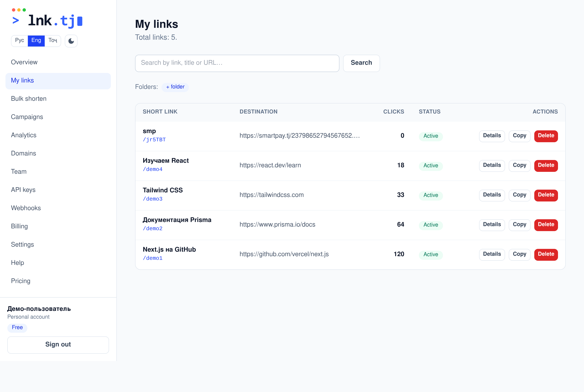Screen dimensions: 584x392
Task: Click the 120 clicks value
Action: (399, 254)
